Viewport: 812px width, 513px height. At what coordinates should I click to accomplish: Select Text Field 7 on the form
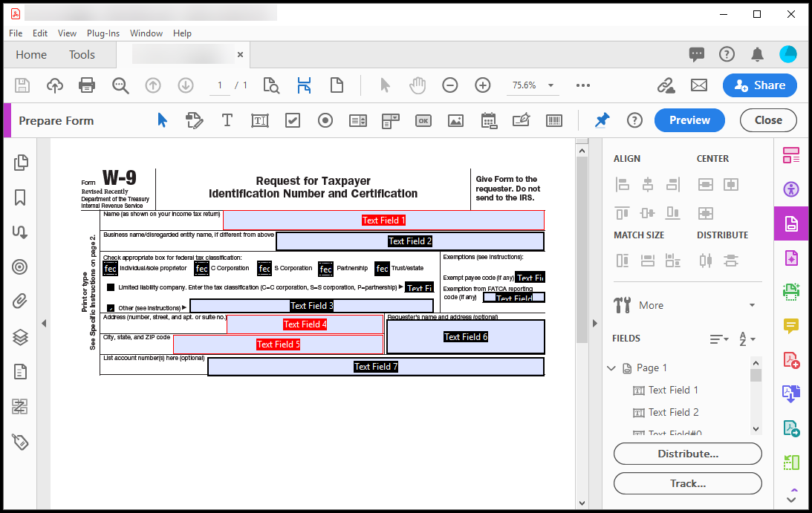pos(376,367)
